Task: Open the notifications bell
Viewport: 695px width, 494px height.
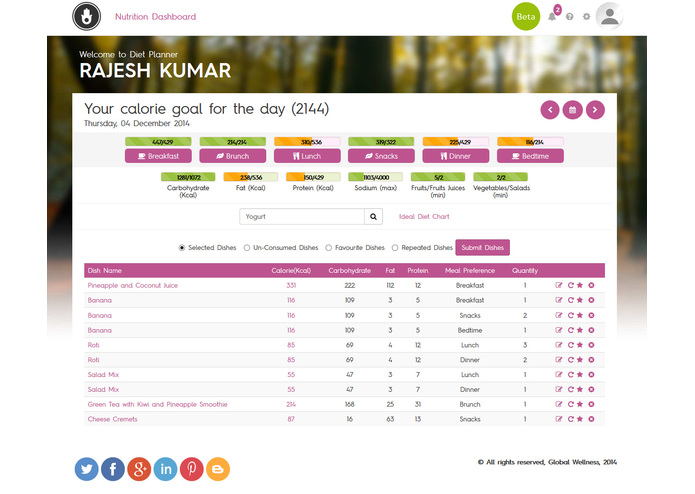Action: [552, 16]
